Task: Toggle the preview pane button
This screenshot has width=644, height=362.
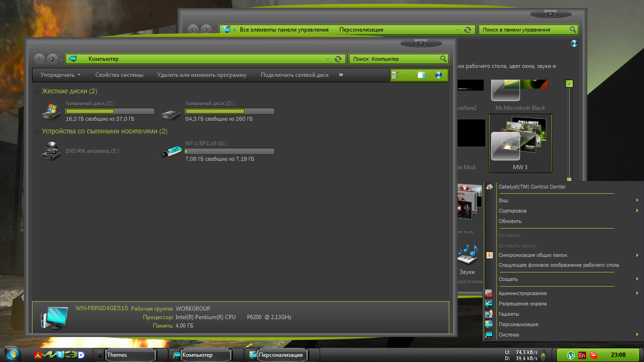Action: click(x=421, y=75)
